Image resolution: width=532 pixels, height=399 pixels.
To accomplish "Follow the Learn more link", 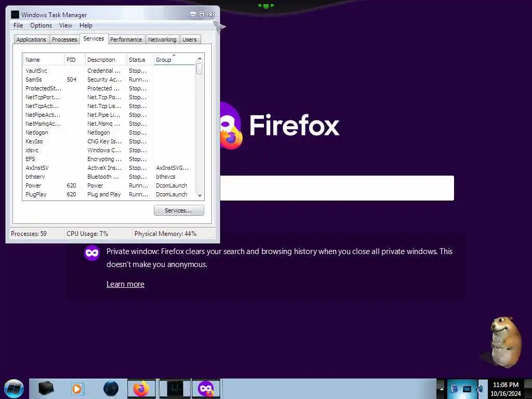I will [125, 284].
